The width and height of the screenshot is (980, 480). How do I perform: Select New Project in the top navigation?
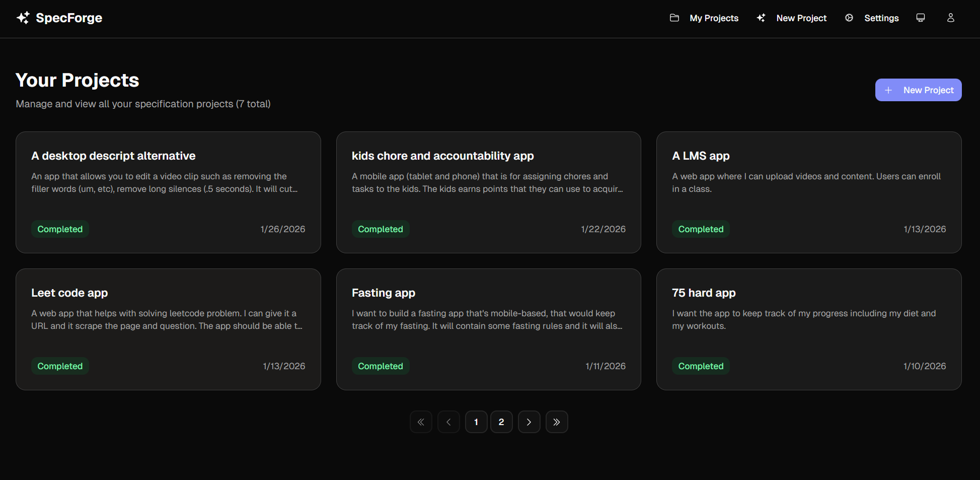[x=801, y=18]
